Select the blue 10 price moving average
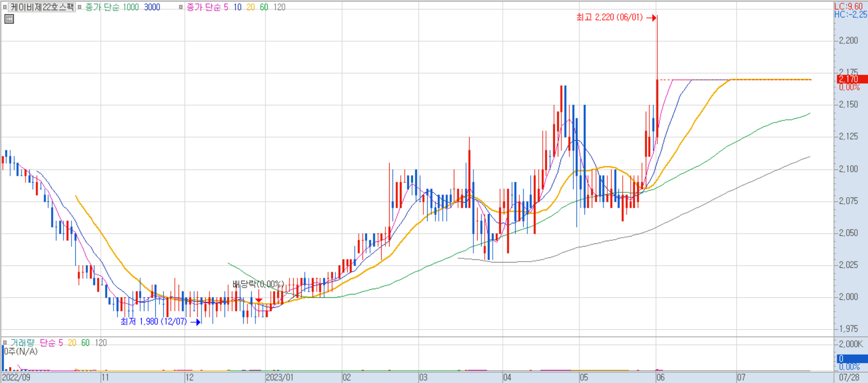 point(237,7)
